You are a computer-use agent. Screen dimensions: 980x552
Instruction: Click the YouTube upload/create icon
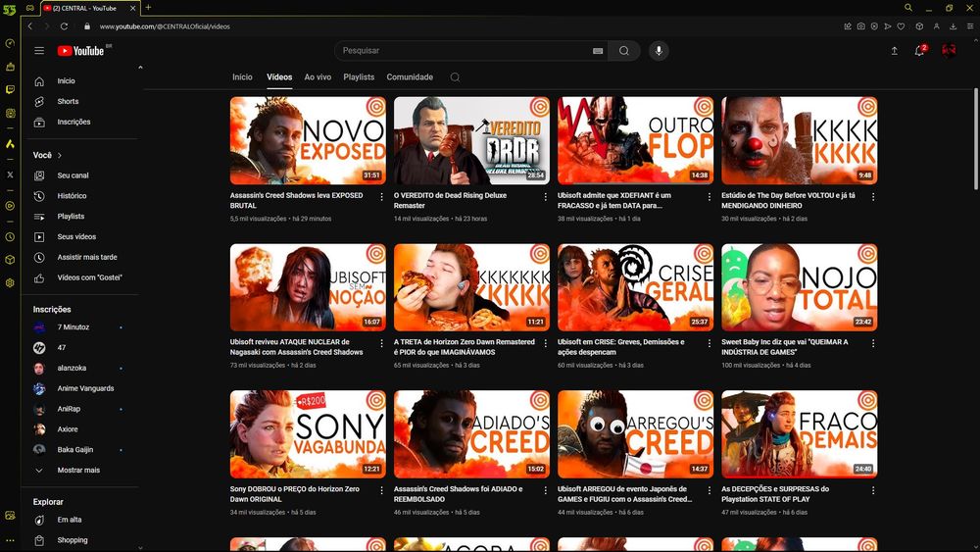pos(894,51)
